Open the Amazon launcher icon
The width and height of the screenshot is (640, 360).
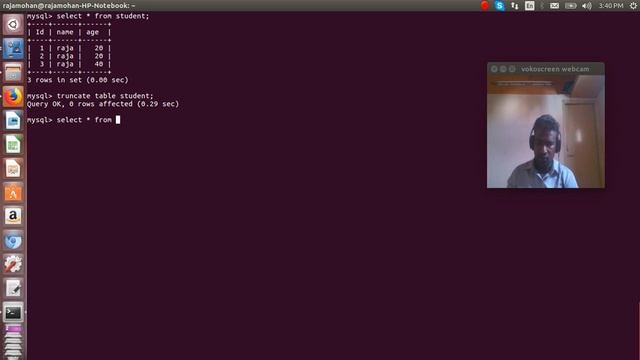(x=13, y=216)
